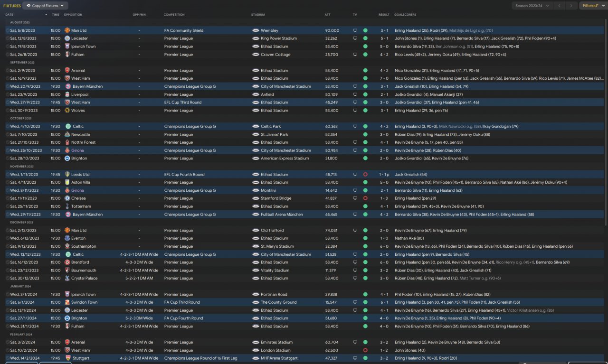Sort by the Opposition column header
608x364 pixels.
click(x=73, y=15)
